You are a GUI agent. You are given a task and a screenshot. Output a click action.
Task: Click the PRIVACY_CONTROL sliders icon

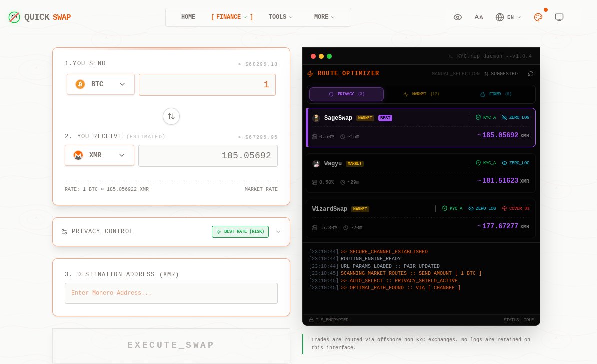pyautogui.click(x=64, y=232)
